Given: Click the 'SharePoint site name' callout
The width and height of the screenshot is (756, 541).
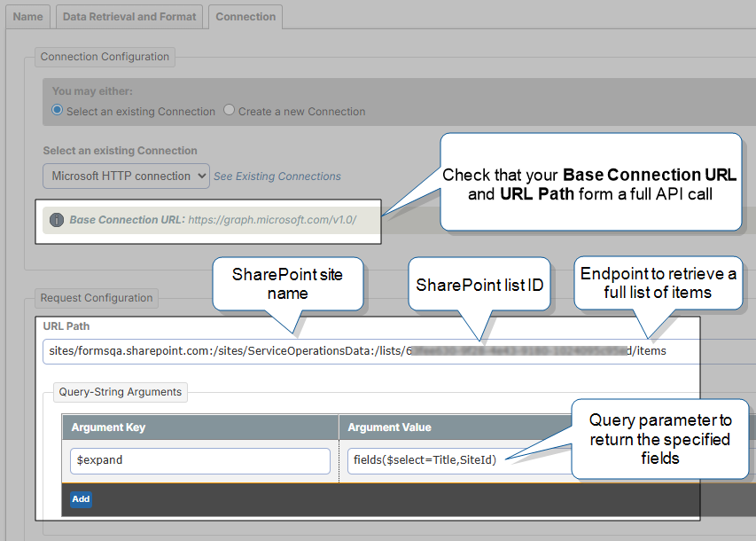Looking at the screenshot, I should click(286, 284).
